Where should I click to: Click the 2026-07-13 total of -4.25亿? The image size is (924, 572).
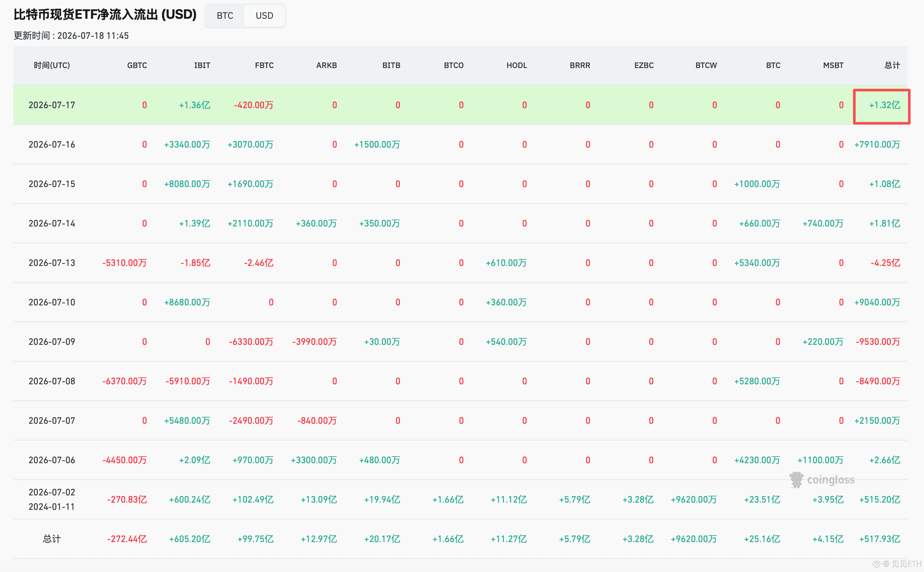pos(885,263)
